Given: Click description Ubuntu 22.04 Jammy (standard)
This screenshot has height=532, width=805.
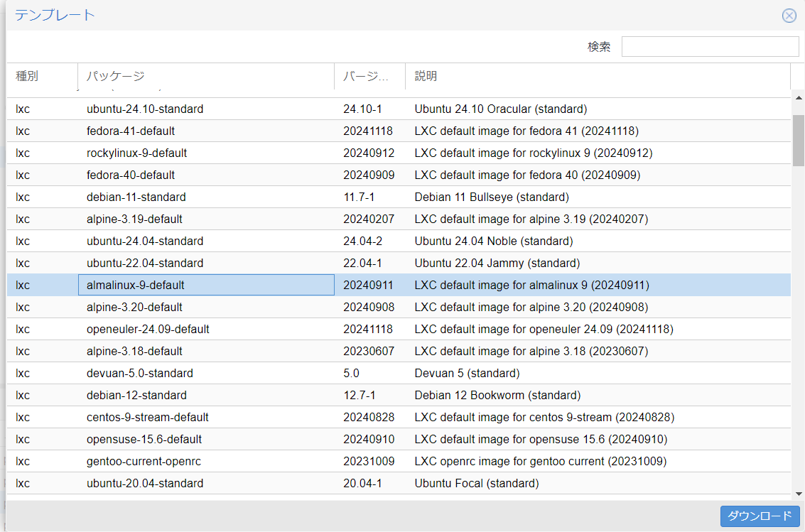Looking at the screenshot, I should coord(497,264).
